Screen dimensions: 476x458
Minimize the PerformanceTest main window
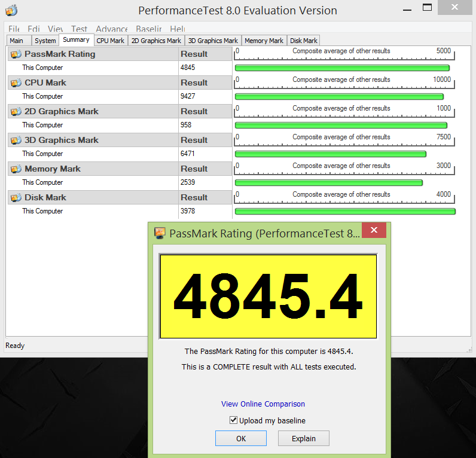(x=407, y=10)
